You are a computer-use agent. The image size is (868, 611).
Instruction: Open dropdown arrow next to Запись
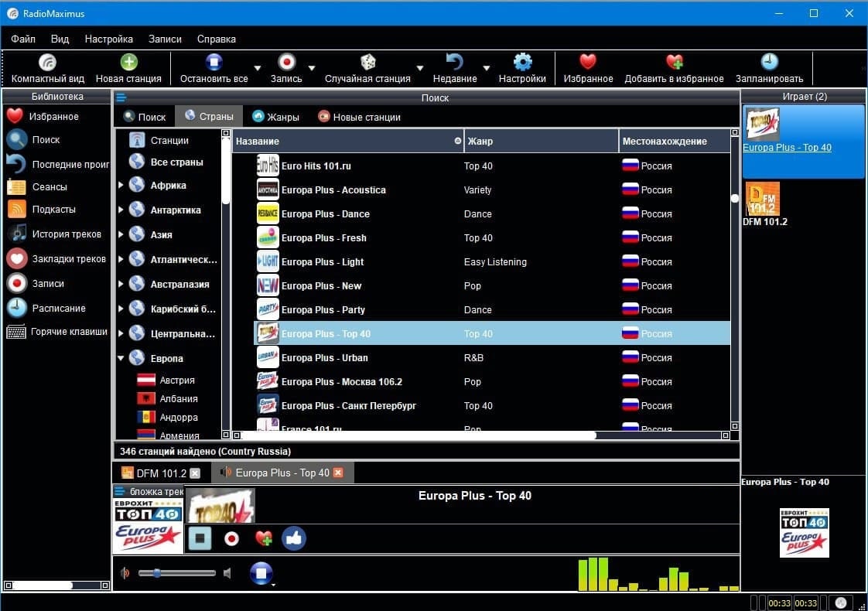click(312, 68)
